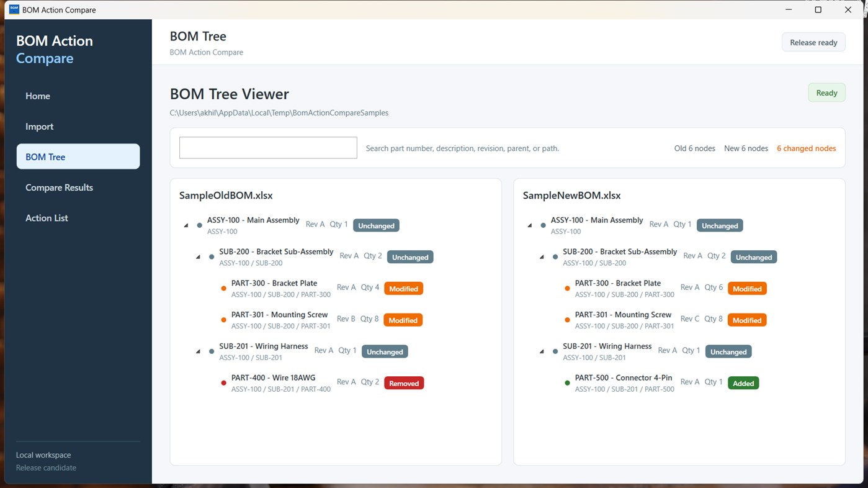The image size is (868, 488).
Task: Collapse SUB-200 Bracket Sub-Assembly in SampleNewBOM
Action: (x=542, y=257)
